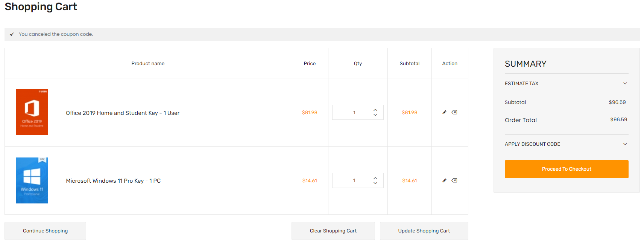Decrease Windows 11 Pro quantity
644x243 pixels.
375,183
